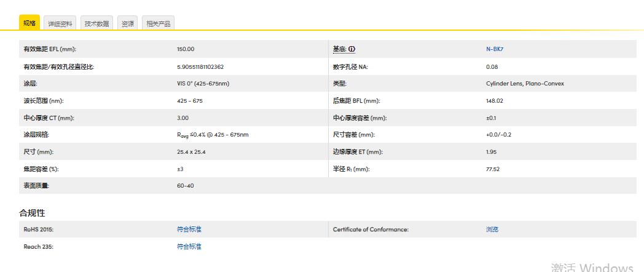Open 浏览 link for Certificate of Conformance
Viewport: 644px width, 272px height.
click(492, 230)
